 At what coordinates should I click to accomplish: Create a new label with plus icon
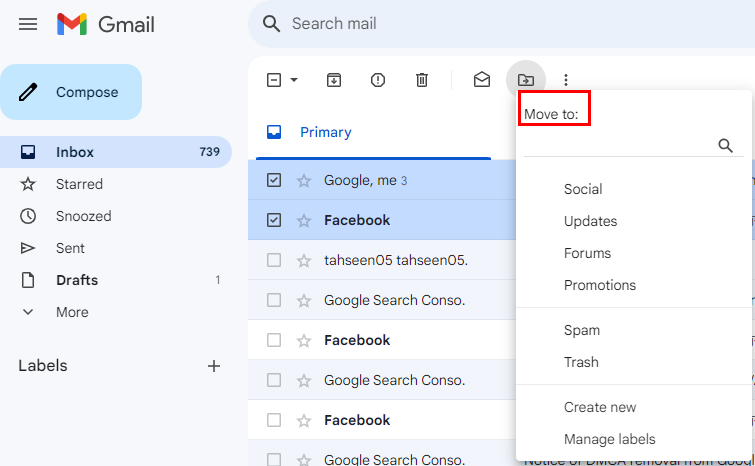coord(214,366)
